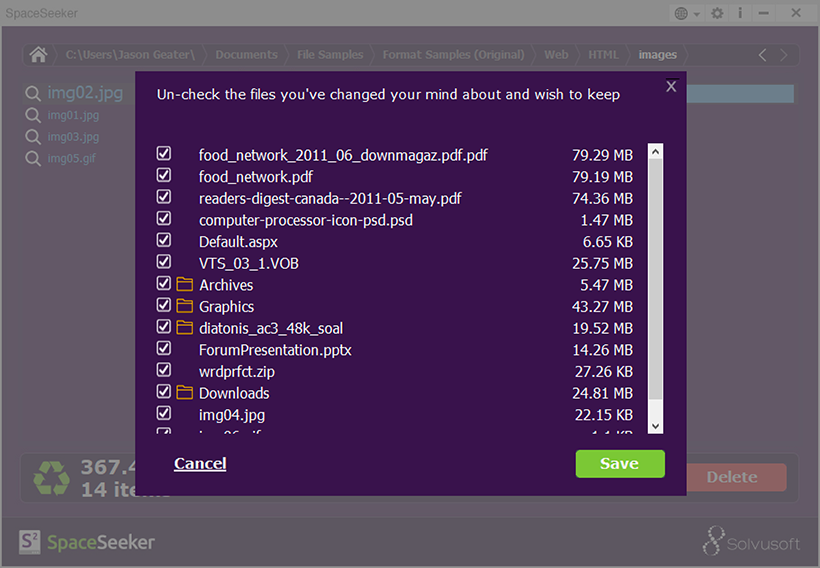Image resolution: width=820 pixels, height=568 pixels.
Task: Uncheck readers-digest-canada--2011-05-may.pdf checkbox
Action: tap(164, 197)
